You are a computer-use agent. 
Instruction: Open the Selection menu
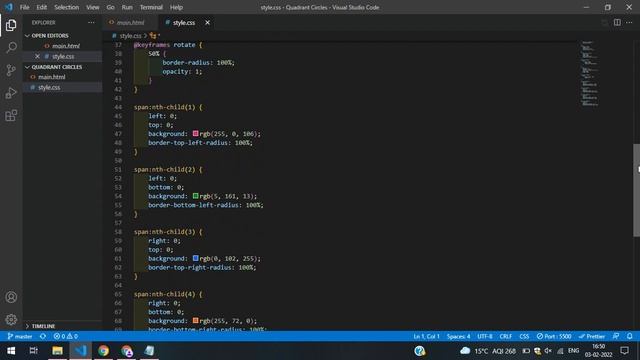pyautogui.click(x=67, y=7)
